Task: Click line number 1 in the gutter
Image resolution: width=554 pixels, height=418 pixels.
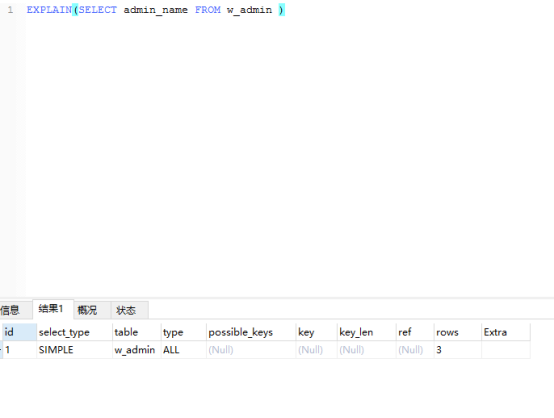Action: [x=10, y=10]
